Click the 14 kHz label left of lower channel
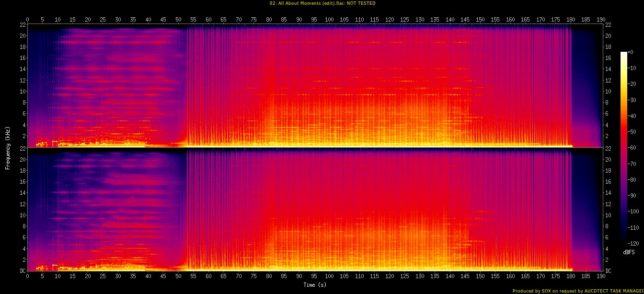 [x=22, y=193]
